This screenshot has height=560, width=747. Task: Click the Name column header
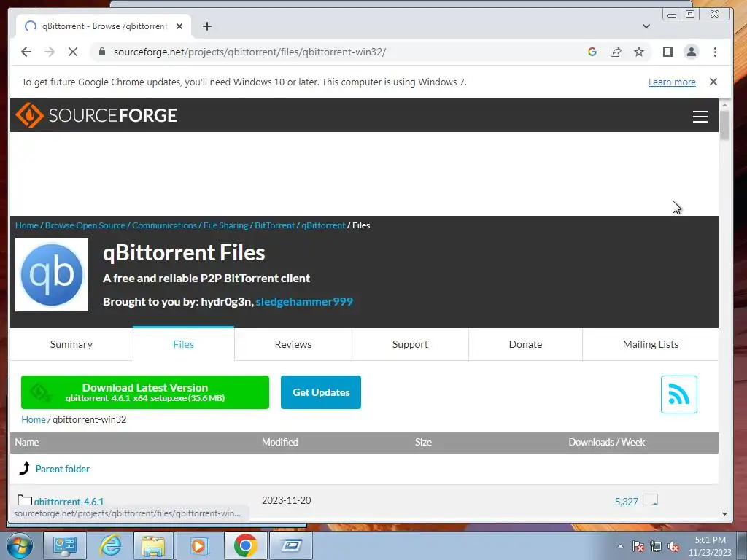point(27,443)
